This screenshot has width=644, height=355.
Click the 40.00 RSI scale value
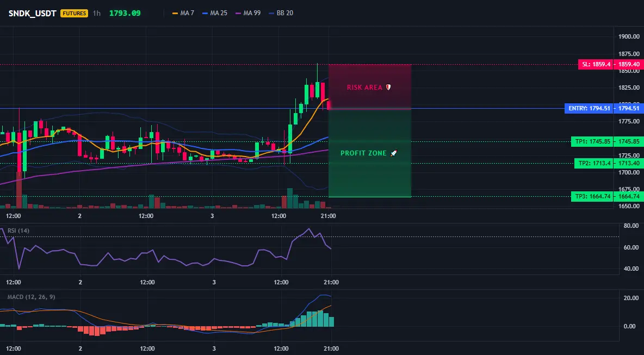point(631,269)
